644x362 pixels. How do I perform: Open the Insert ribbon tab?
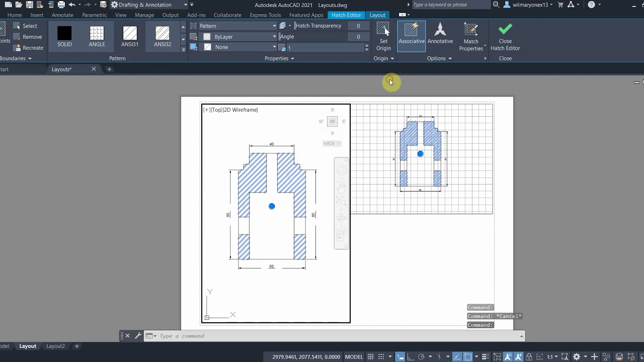[x=37, y=15]
